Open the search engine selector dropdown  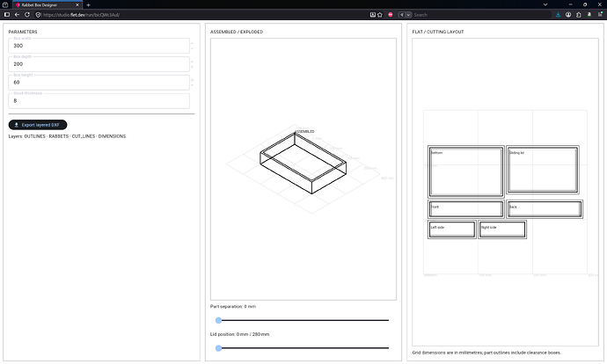[x=405, y=15]
